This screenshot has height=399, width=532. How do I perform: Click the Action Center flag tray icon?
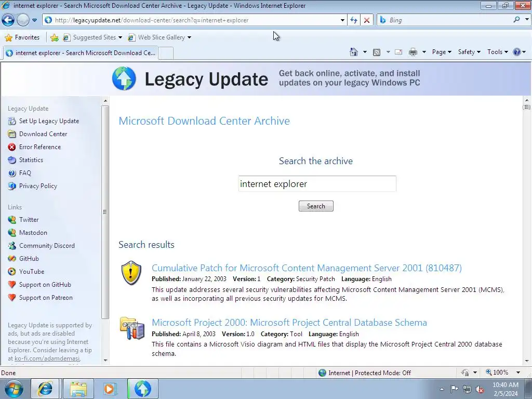(454, 389)
